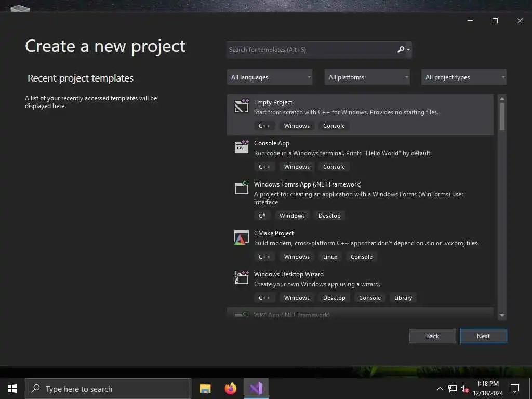Maximize the Create a new project window
This screenshot has width=532, height=399.
tap(495, 21)
